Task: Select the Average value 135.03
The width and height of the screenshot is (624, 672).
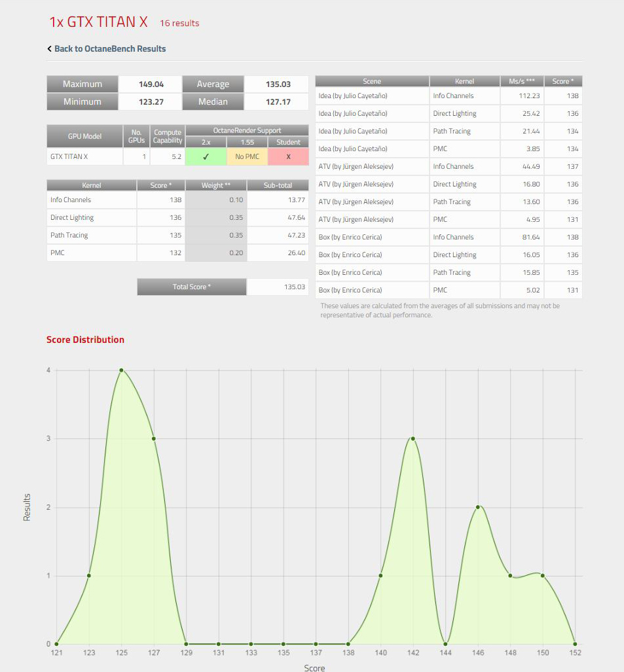Action: tap(278, 84)
